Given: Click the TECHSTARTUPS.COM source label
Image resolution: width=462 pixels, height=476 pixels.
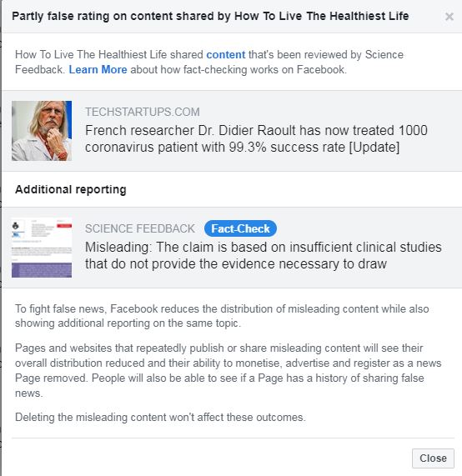Looking at the screenshot, I should (142, 112).
